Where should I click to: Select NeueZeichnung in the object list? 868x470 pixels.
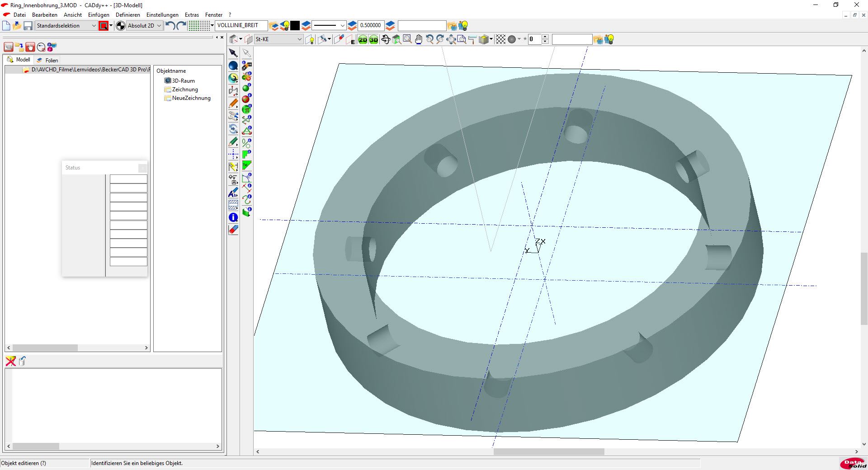tap(191, 98)
